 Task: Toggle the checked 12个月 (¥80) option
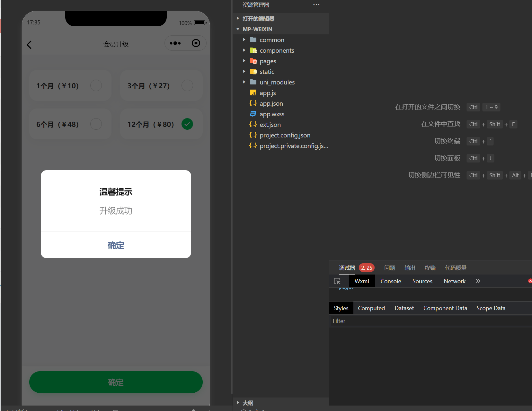pos(187,124)
